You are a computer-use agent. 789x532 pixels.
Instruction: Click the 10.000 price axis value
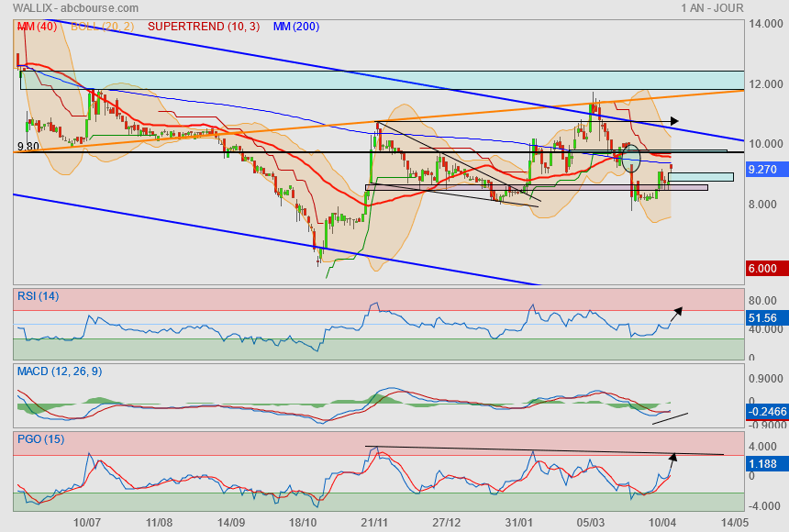766,144
